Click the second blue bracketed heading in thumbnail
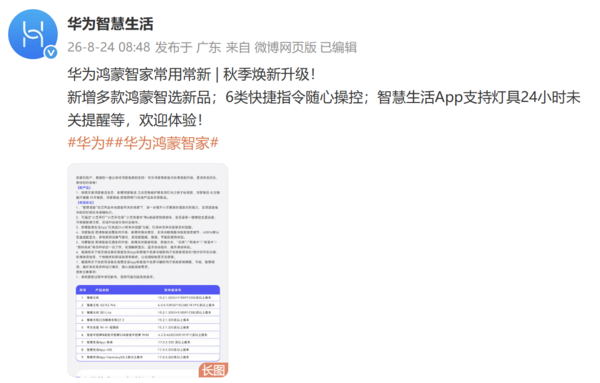Image resolution: width=600 pixels, height=383 pixels. point(85,202)
